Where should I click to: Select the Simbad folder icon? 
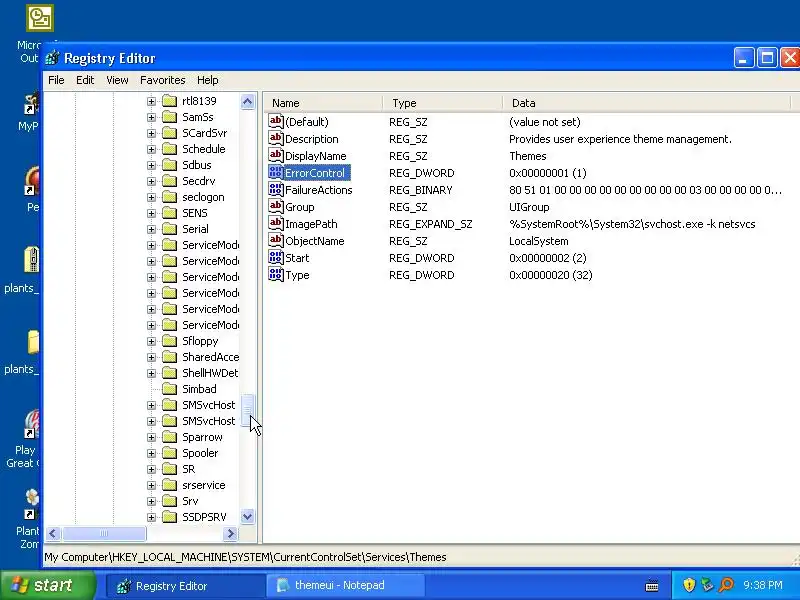169,389
